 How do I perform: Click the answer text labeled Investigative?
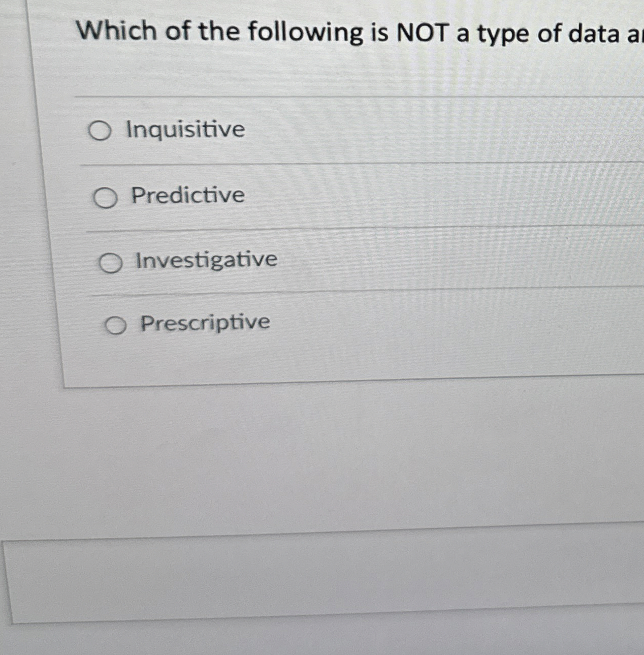point(206,259)
